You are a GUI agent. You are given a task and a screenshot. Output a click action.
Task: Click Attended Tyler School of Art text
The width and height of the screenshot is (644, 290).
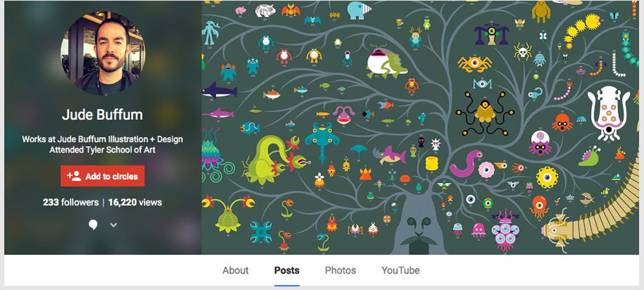[102, 150]
